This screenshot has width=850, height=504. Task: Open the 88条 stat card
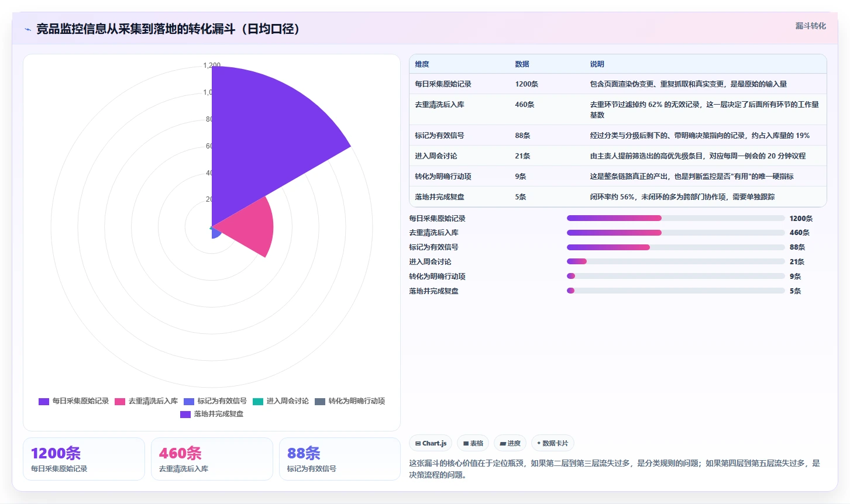[x=340, y=459]
